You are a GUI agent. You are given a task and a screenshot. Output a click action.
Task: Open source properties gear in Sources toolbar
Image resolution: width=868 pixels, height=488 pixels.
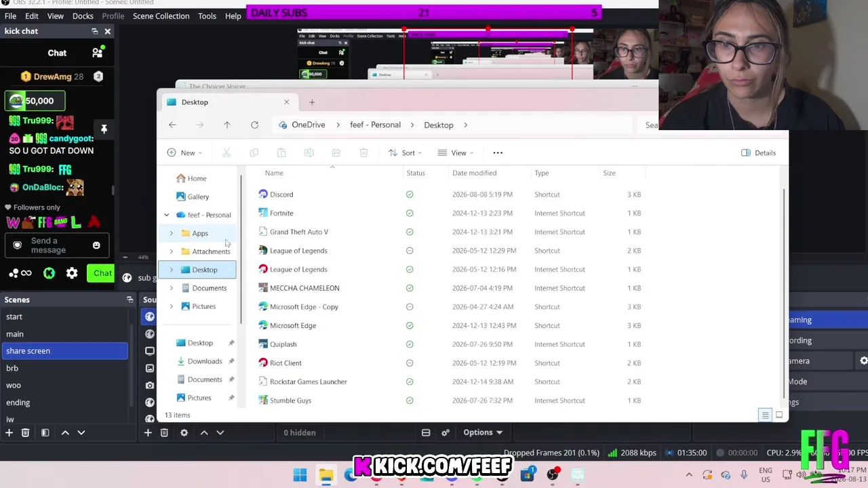(x=184, y=432)
